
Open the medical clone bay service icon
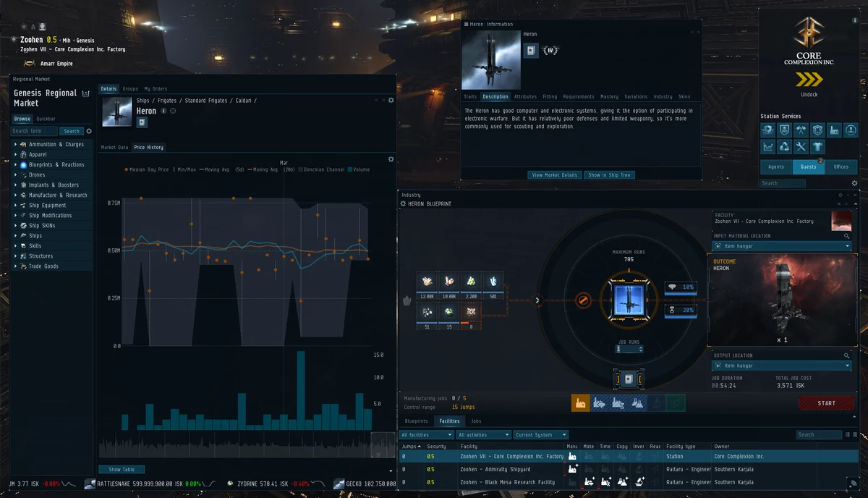(817, 130)
